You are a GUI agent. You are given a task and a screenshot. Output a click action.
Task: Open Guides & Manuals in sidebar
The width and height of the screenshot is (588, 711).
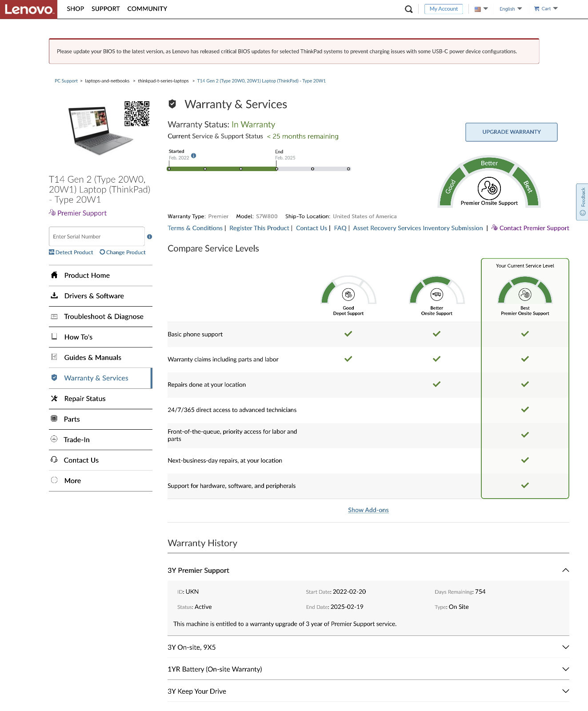pyautogui.click(x=100, y=357)
